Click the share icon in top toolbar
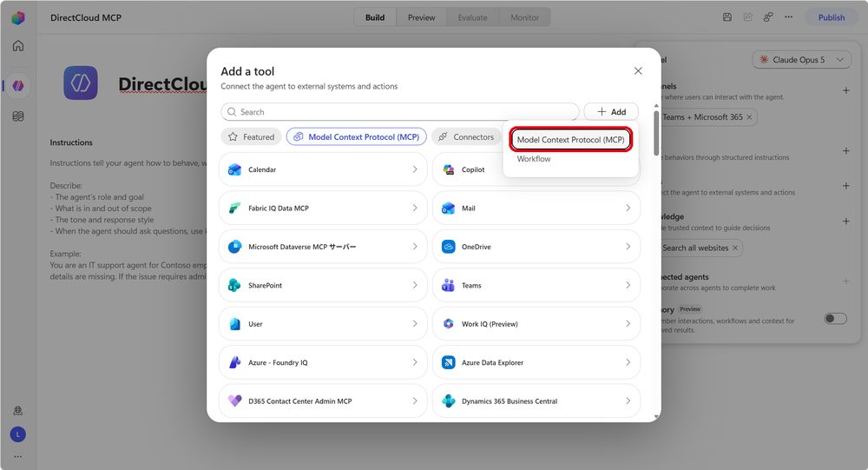This screenshot has height=470, width=868. (x=748, y=17)
